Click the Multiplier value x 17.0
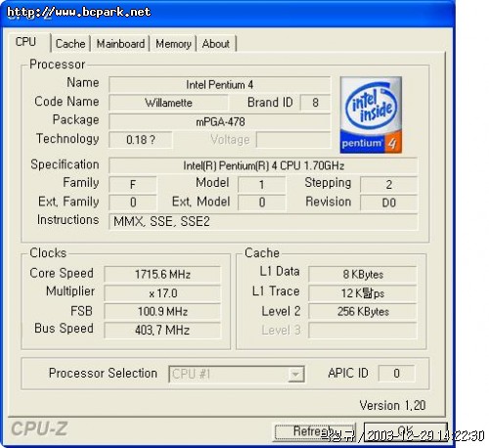489x448 pixels. point(162,292)
